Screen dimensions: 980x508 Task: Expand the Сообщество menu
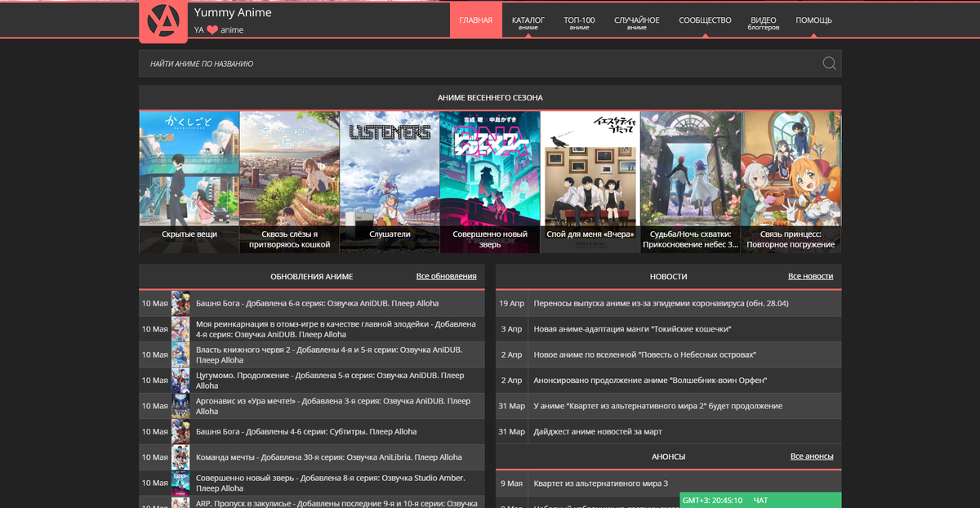705,20
